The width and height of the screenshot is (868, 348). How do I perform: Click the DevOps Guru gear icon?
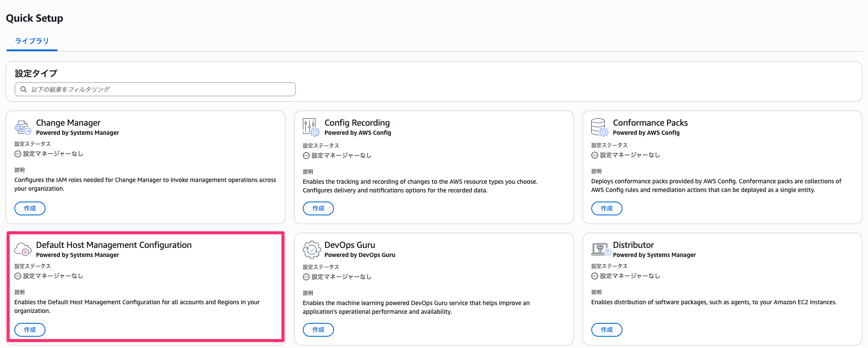pyautogui.click(x=311, y=250)
